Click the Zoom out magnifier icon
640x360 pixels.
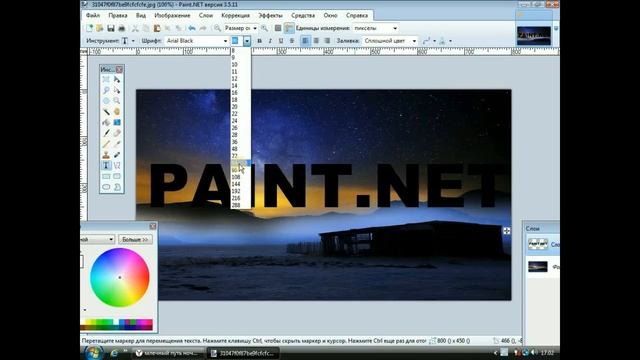coord(217,28)
